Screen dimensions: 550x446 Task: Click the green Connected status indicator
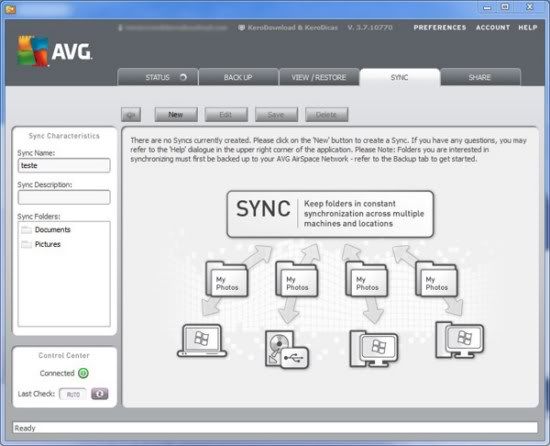tap(83, 373)
